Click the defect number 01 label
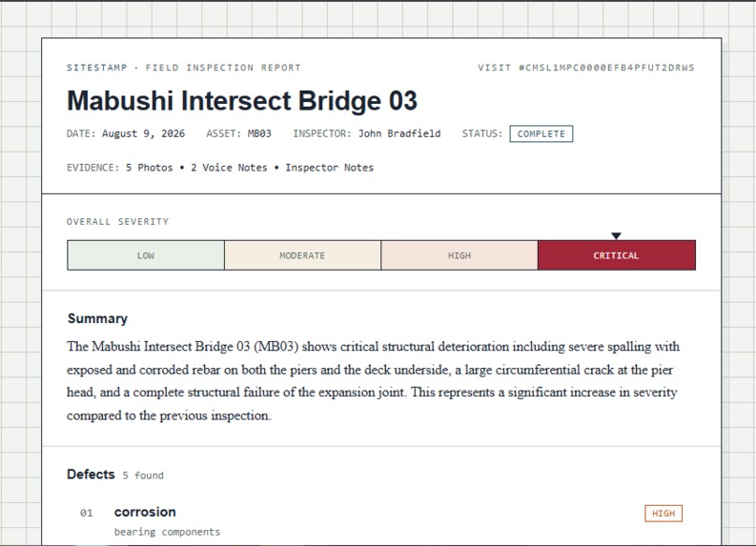 (x=87, y=513)
